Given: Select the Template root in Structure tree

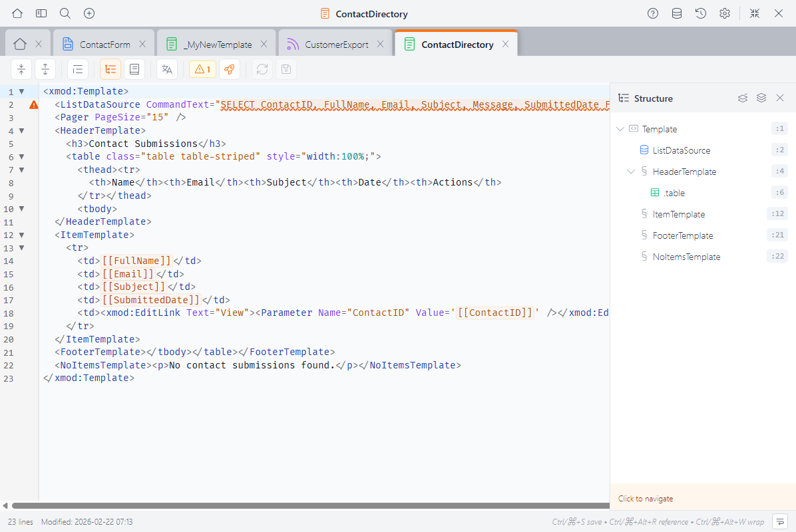Looking at the screenshot, I should coord(660,129).
